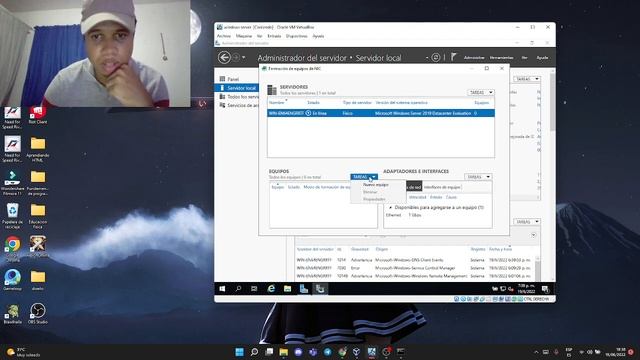Open File Explorer in the VM taskbar

point(287,289)
